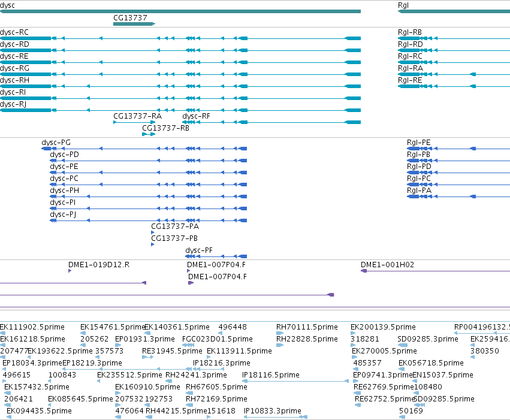This screenshot has width=510, height=420.
Task: Open the EK113911.5prime EST label
Action: [239, 351]
